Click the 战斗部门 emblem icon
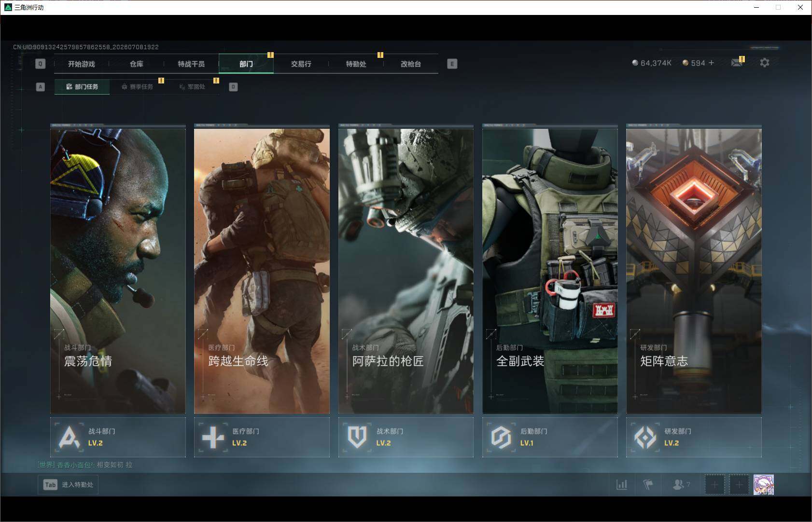This screenshot has width=812, height=522. pyautogui.click(x=69, y=437)
